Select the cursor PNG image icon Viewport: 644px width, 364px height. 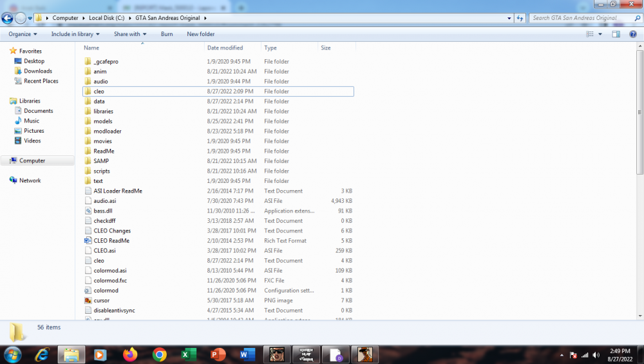(88, 300)
